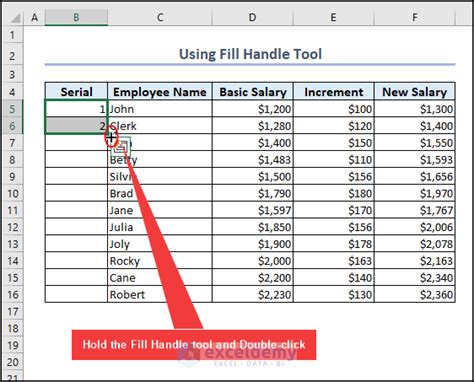The image size is (474, 382).
Task: Select row 4 header
Action: click(x=13, y=92)
